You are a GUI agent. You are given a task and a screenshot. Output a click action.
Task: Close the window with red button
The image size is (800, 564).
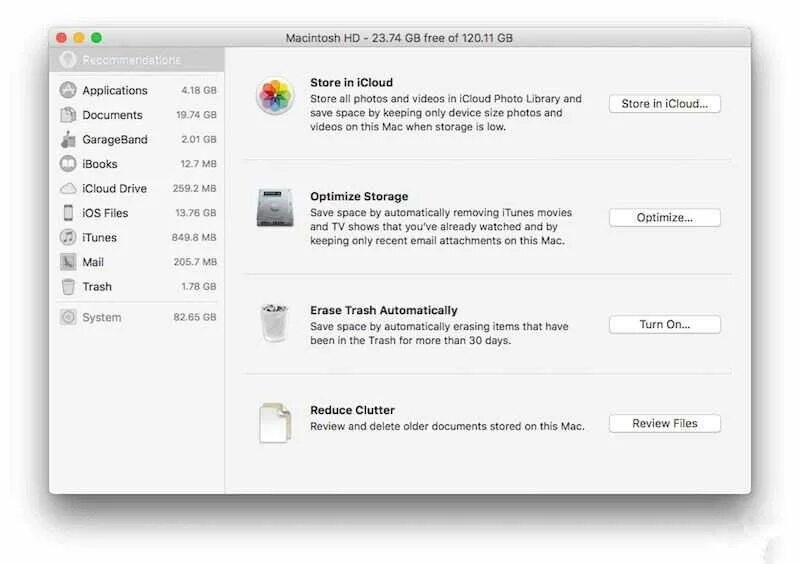62,38
